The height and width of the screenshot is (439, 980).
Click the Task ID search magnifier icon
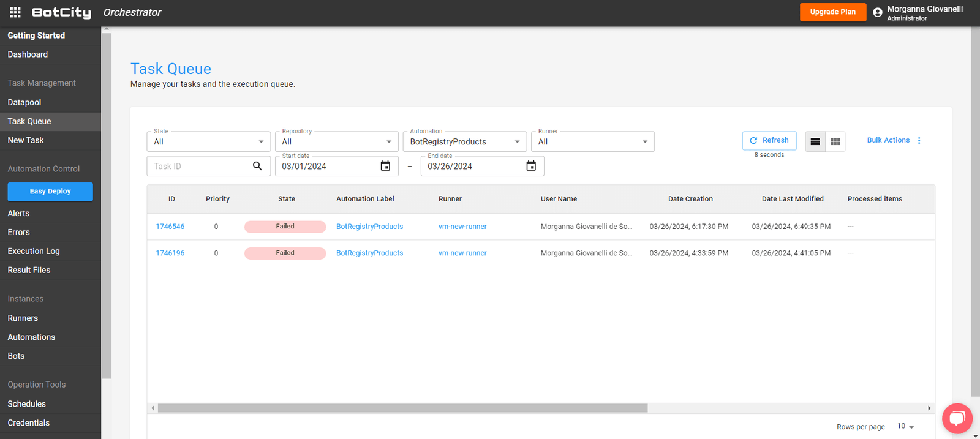257,166
